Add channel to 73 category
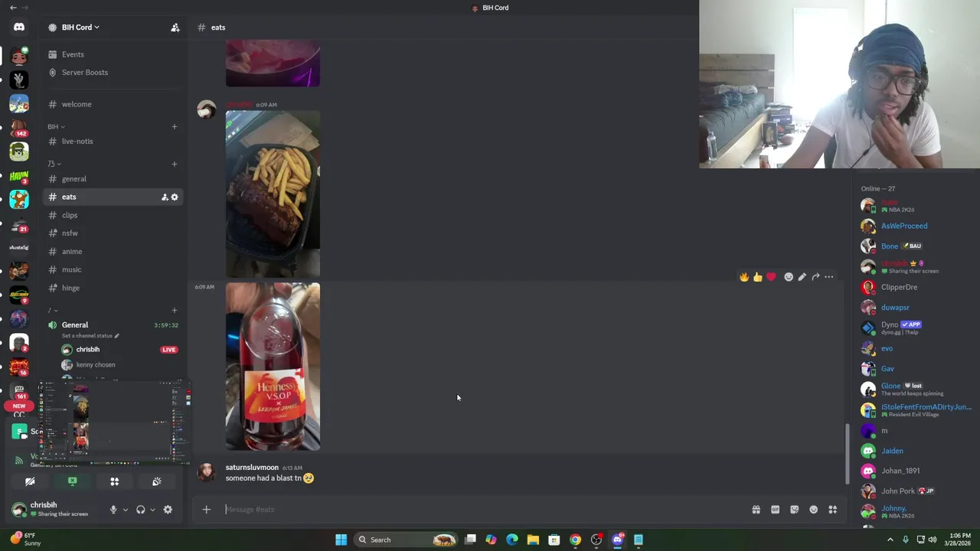This screenshot has height=551, width=980. tap(175, 164)
